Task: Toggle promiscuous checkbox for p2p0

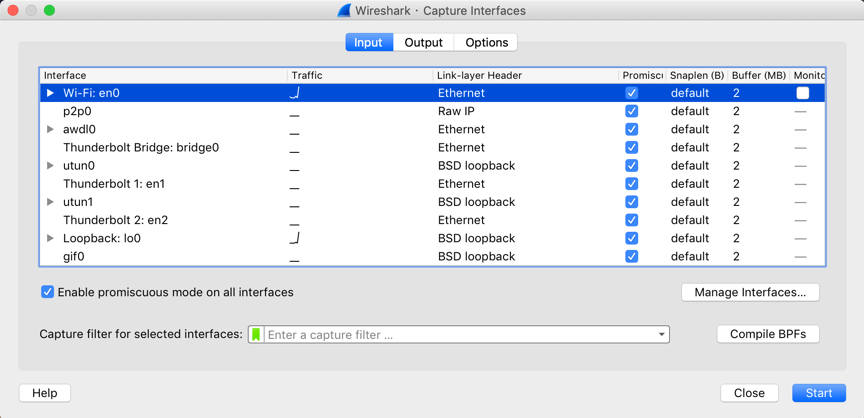Action: point(631,111)
